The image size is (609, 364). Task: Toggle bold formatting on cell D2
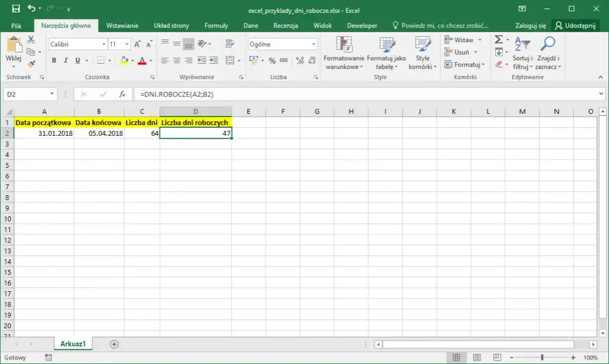(54, 60)
